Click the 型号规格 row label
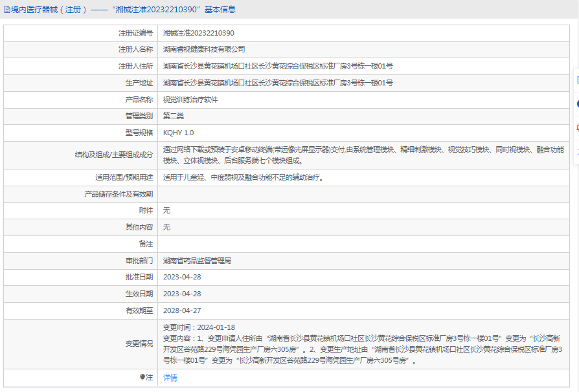 point(139,133)
